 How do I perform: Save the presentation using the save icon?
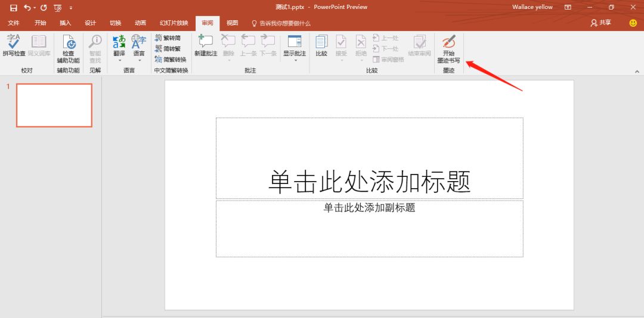pos(13,8)
